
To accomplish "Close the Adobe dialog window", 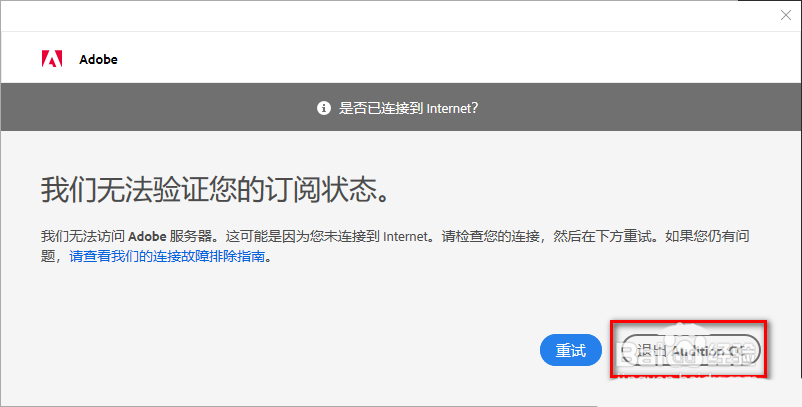I will (786, 15).
